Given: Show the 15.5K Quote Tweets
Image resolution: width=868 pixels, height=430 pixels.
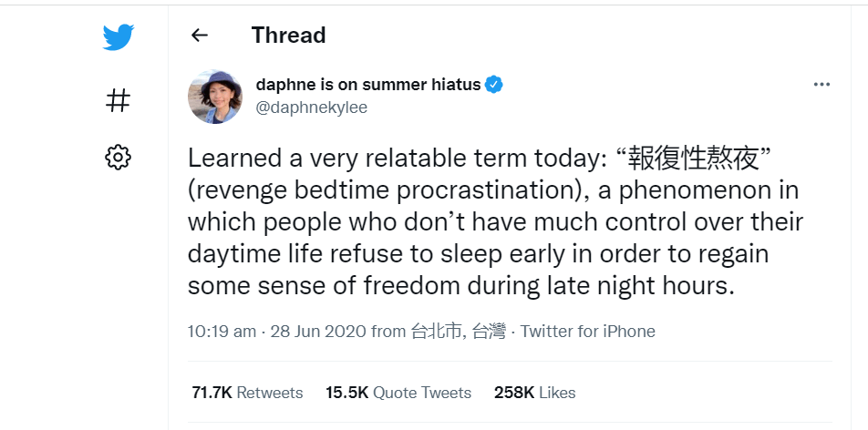Looking at the screenshot, I should (x=398, y=393).
